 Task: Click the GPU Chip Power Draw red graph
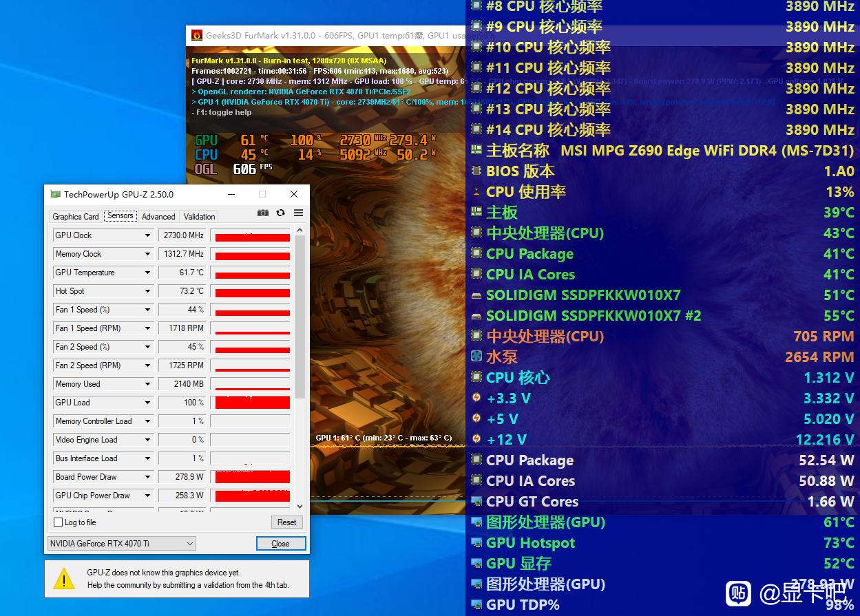coord(251,496)
